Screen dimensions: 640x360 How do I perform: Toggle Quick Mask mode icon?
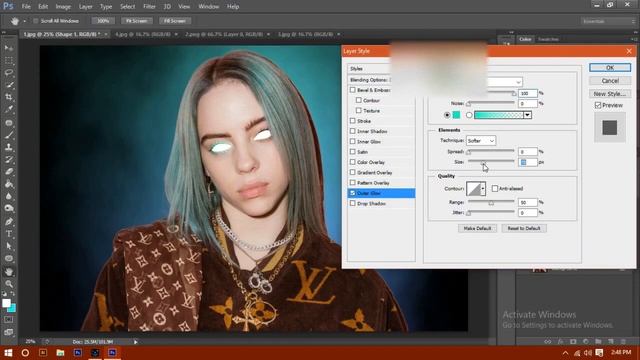click(9, 320)
